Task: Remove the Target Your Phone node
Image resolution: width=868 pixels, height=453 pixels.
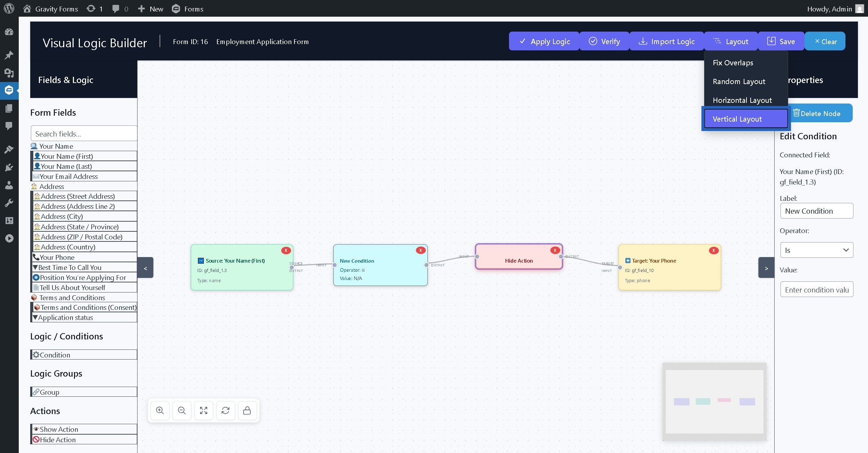Action: pyautogui.click(x=713, y=250)
